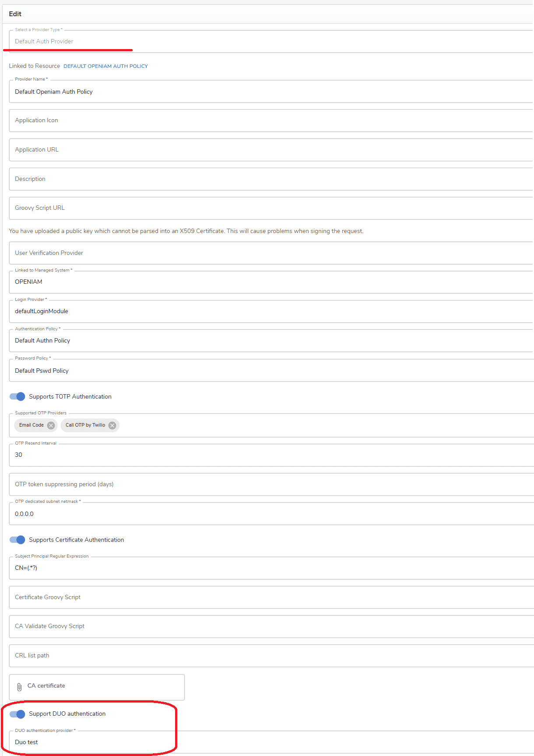
Task: Open the Authentication Policy dropdown
Action: [271, 340]
